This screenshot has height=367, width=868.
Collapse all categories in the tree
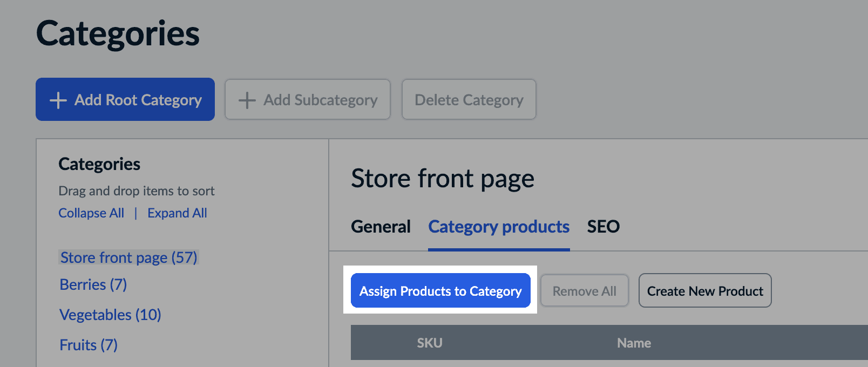[x=91, y=213]
